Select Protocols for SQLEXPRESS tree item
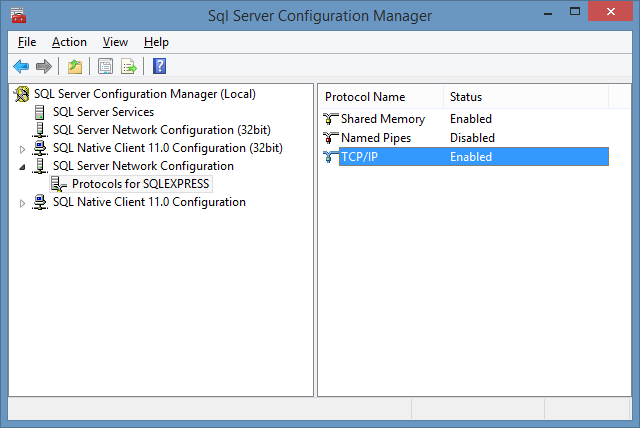The image size is (640, 428). pyautogui.click(x=141, y=184)
